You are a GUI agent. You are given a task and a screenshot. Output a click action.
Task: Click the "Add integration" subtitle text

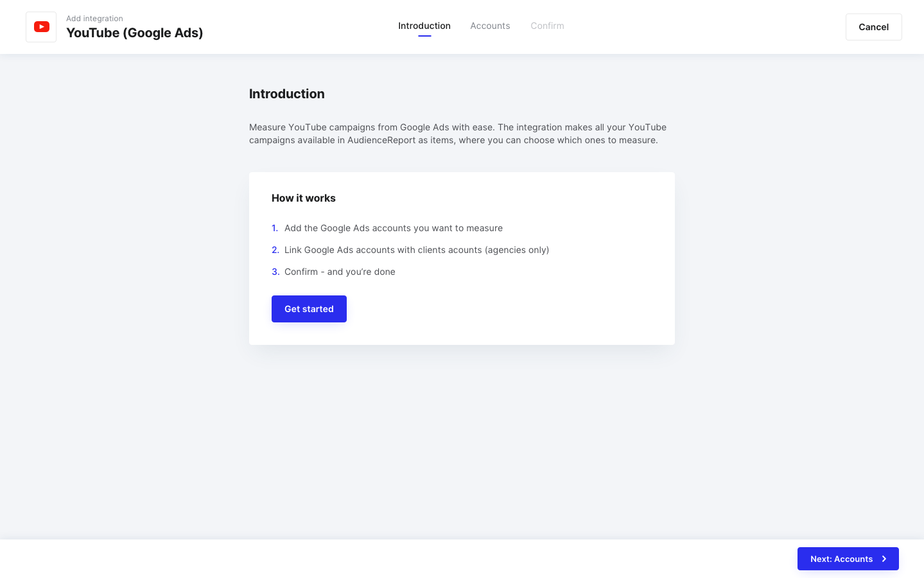[x=94, y=19]
